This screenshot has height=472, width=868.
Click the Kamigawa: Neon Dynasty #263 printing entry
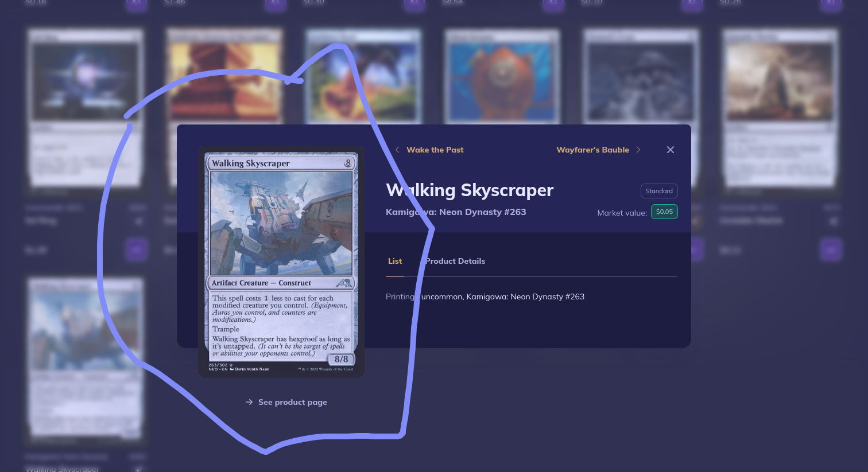[485, 297]
